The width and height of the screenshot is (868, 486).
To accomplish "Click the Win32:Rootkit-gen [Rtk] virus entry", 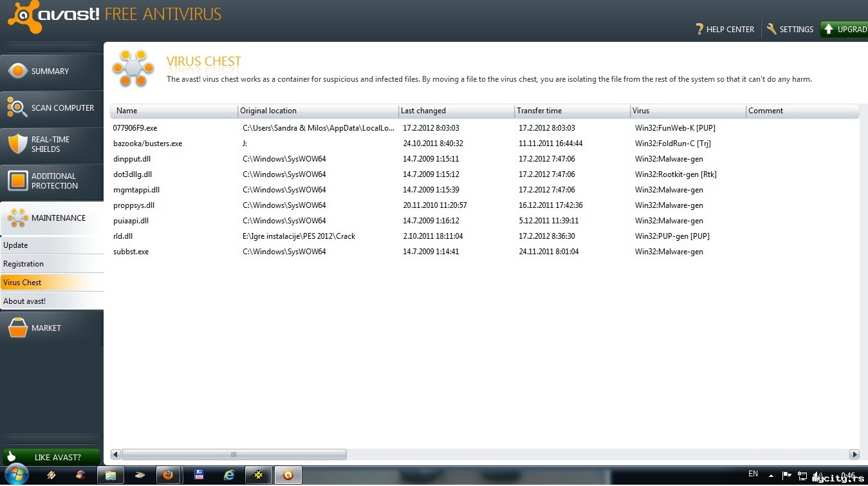I will pyautogui.click(x=676, y=174).
